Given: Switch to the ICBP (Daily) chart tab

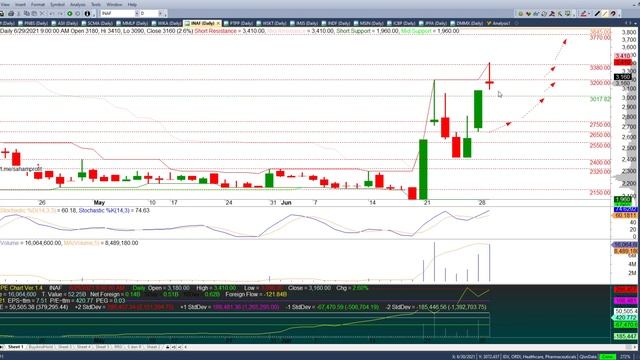Looking at the screenshot, I should pos(401,23).
